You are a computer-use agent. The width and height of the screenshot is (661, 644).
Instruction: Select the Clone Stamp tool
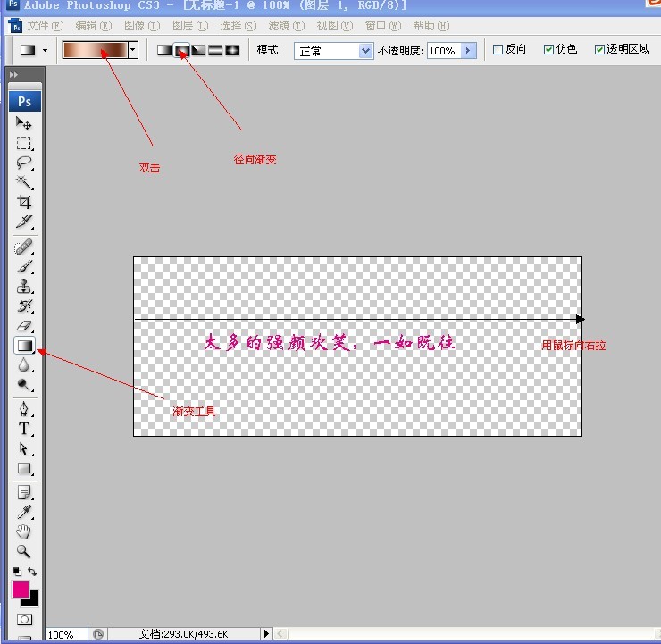tap(23, 287)
